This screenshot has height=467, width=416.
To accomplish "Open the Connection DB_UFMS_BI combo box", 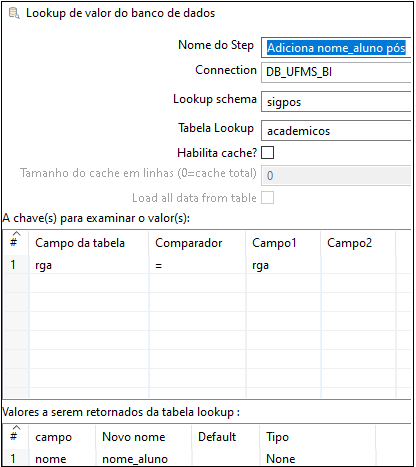I will pyautogui.click(x=336, y=72).
